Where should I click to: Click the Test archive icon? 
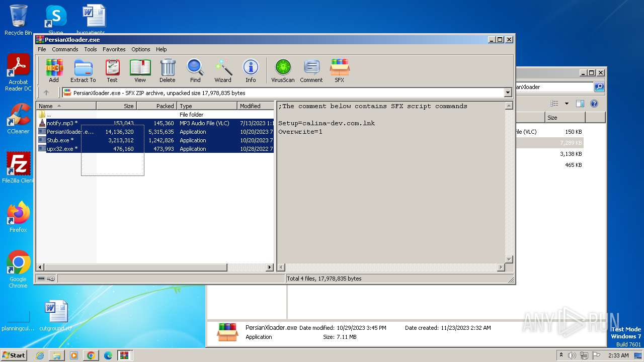coord(112,70)
